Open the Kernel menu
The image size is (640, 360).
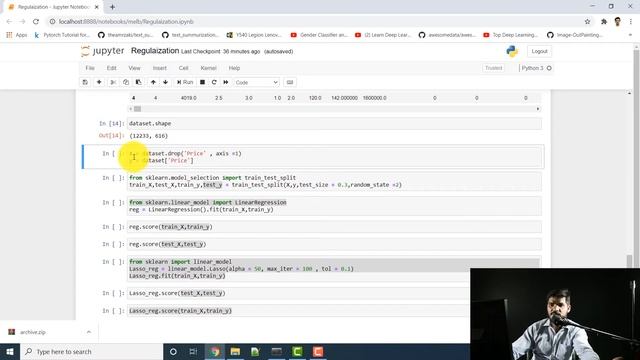208,68
